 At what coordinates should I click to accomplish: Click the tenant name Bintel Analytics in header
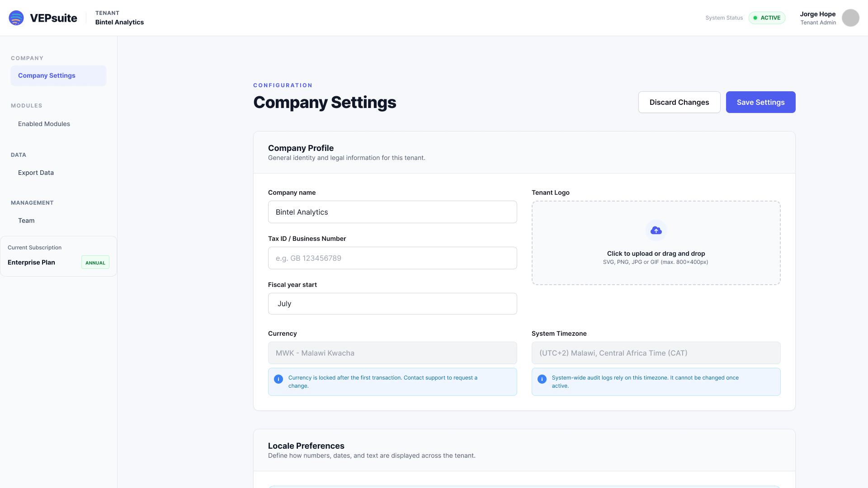119,22
